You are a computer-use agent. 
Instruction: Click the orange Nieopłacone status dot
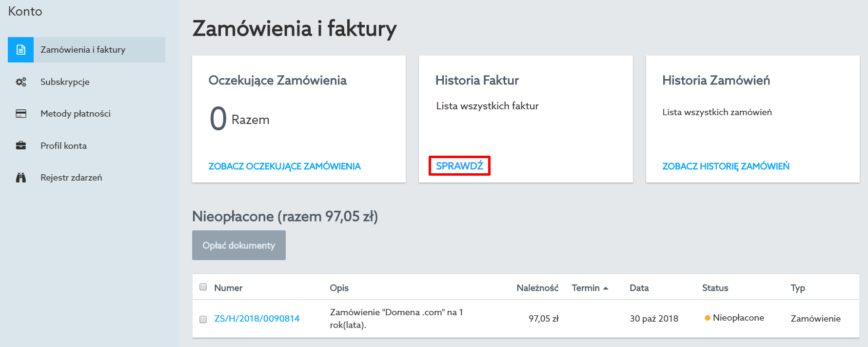(x=707, y=318)
